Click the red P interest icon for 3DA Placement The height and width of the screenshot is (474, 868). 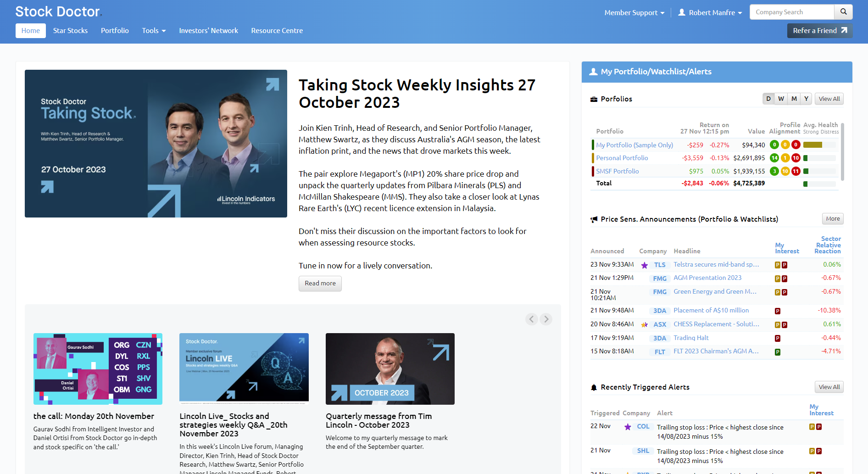click(778, 311)
